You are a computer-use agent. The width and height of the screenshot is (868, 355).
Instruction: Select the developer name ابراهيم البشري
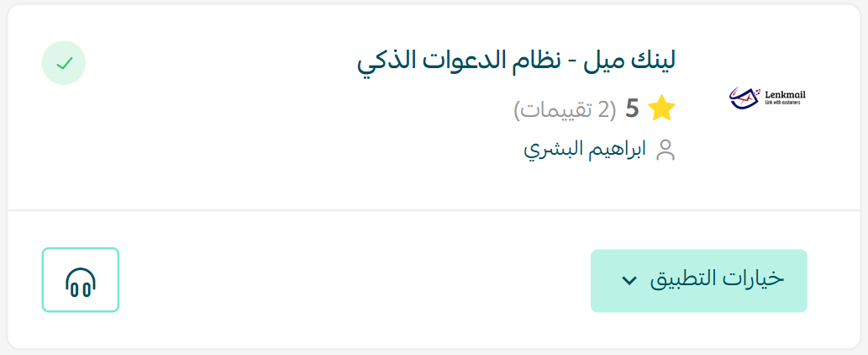pyautogui.click(x=585, y=150)
